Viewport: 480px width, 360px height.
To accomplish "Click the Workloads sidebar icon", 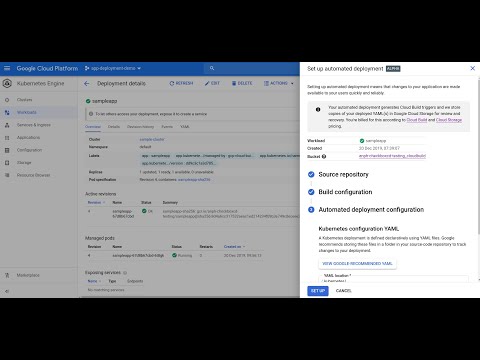I will 7,112.
